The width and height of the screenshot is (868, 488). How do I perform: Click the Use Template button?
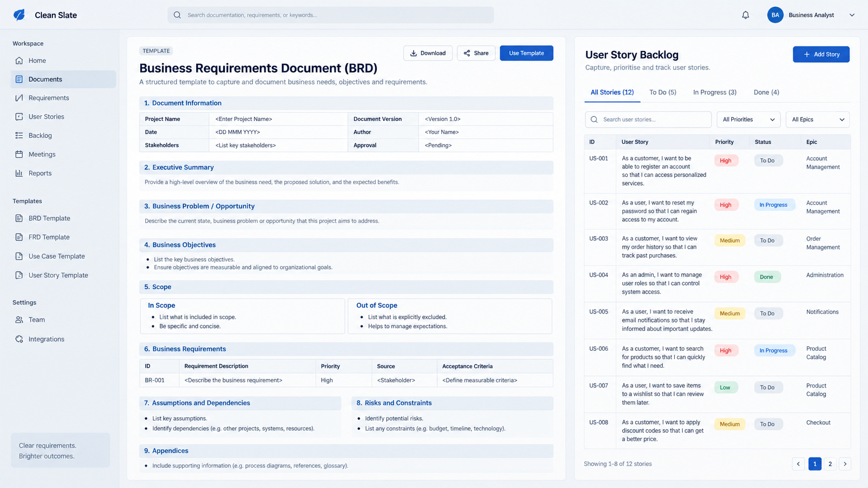527,53
